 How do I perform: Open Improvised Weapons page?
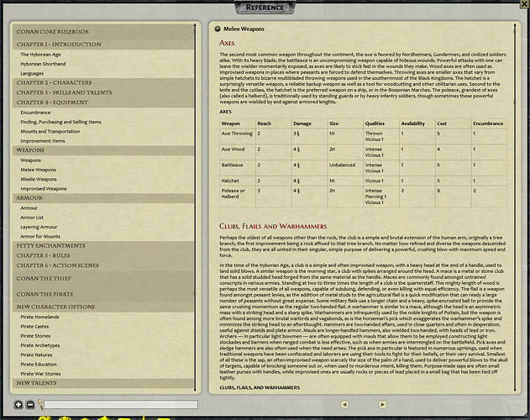point(44,189)
